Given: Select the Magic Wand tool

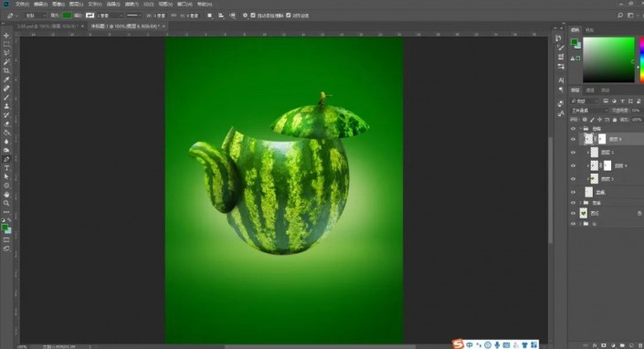Looking at the screenshot, I should pyautogui.click(x=6, y=62).
